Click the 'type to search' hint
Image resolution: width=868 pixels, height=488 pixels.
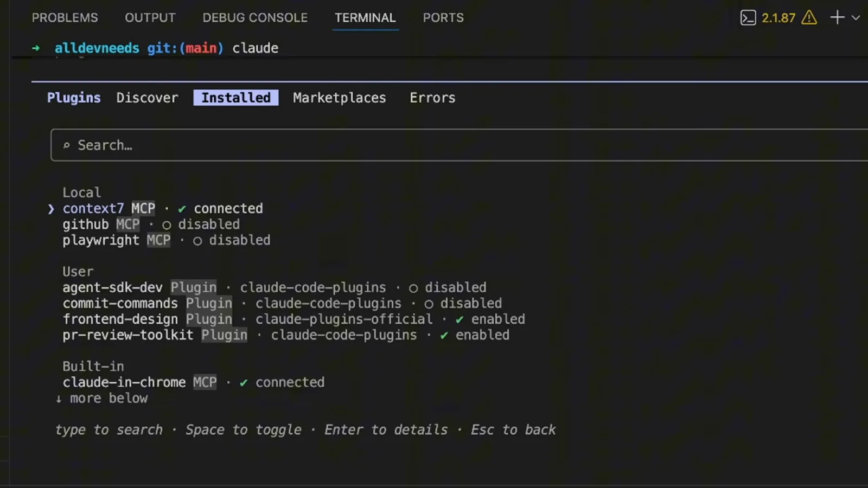click(108, 429)
